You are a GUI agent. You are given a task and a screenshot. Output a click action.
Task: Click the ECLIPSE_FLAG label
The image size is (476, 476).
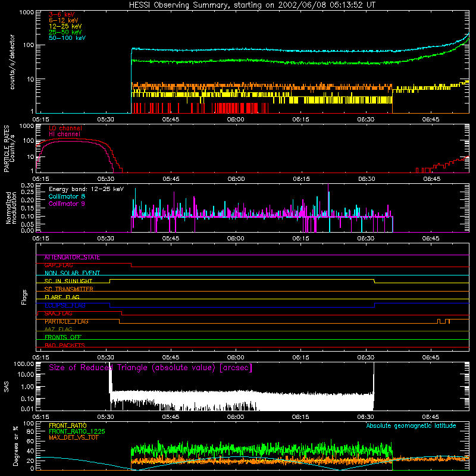(65, 305)
